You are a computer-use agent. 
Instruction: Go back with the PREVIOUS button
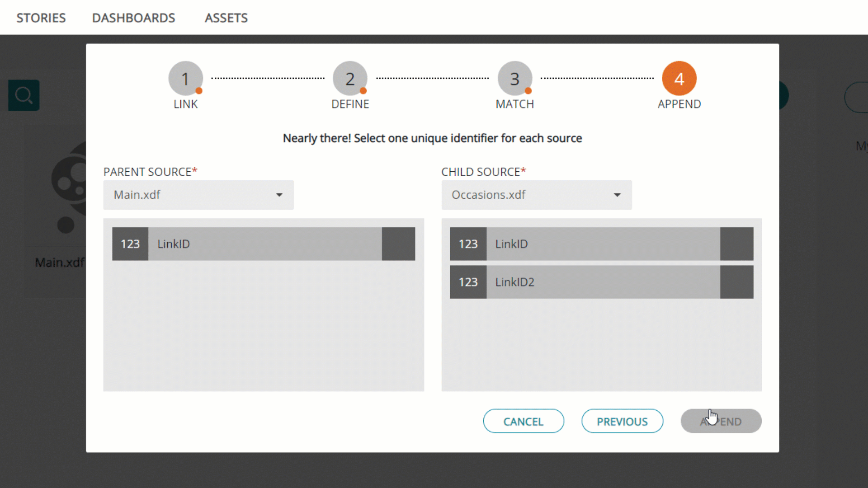(622, 421)
